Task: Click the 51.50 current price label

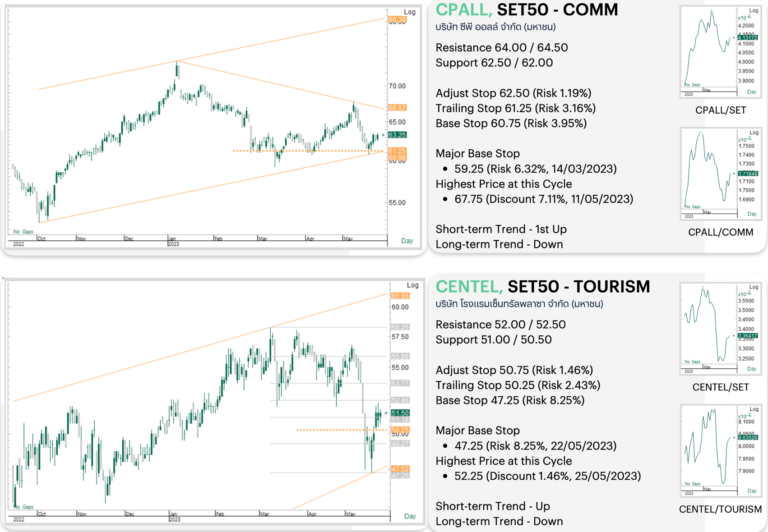Action: point(400,413)
